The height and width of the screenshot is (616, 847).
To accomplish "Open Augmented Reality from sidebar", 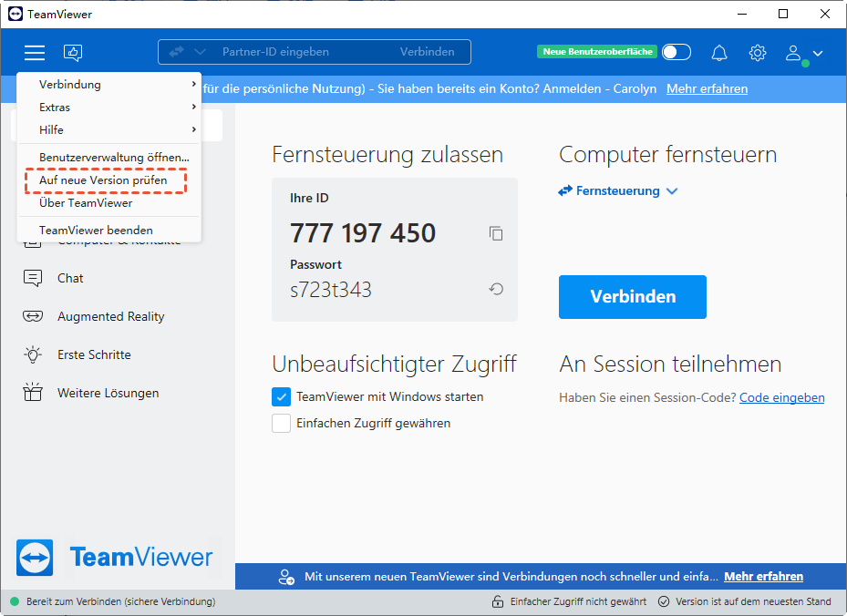I will pyautogui.click(x=110, y=316).
